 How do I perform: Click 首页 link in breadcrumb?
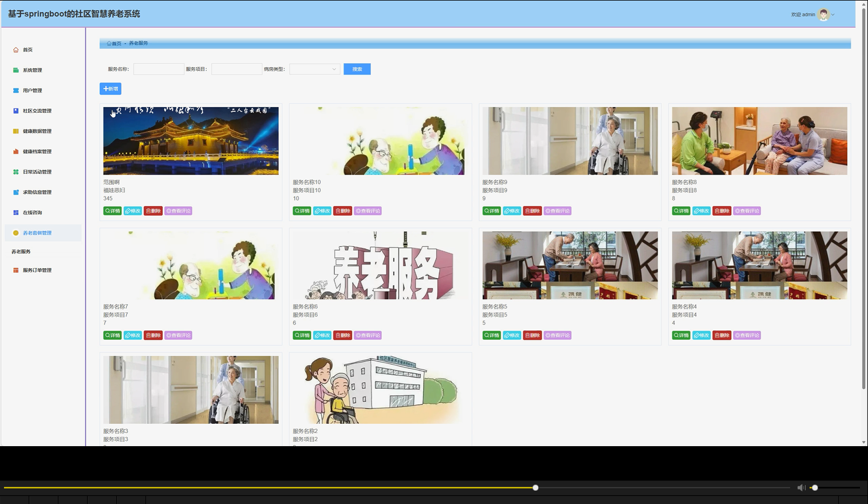point(116,44)
